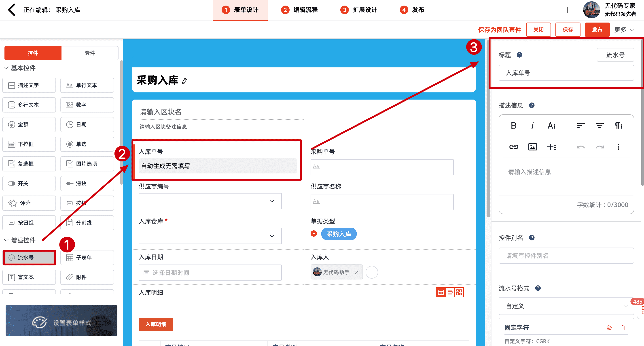Select the 采购入库 radio option
This screenshot has height=346, width=644.
[x=314, y=234]
